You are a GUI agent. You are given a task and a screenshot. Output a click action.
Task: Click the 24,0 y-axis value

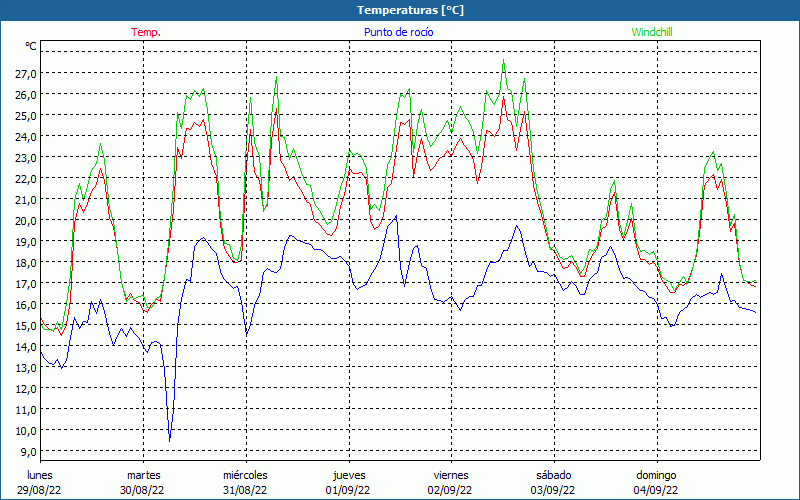coord(26,136)
